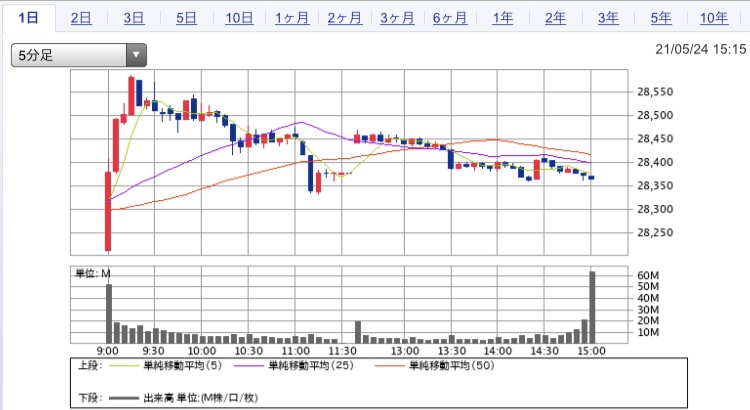Click the 28,300 price axis label
The image size is (750, 410).
[x=655, y=209]
